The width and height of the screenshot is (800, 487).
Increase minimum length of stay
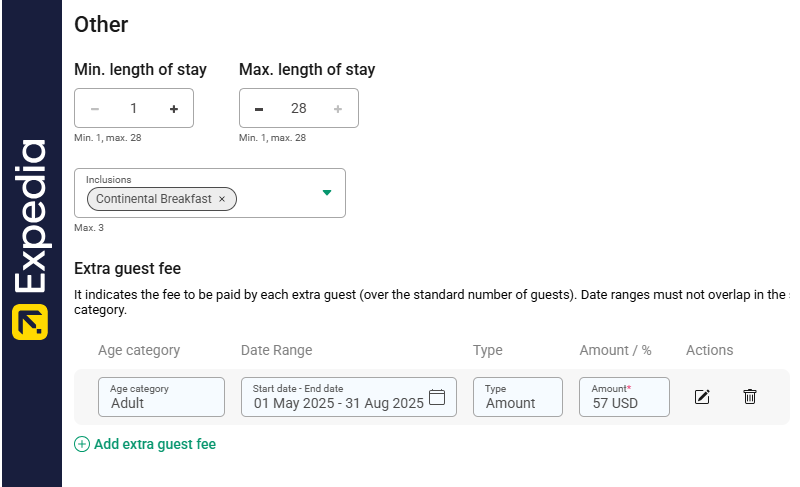point(174,109)
